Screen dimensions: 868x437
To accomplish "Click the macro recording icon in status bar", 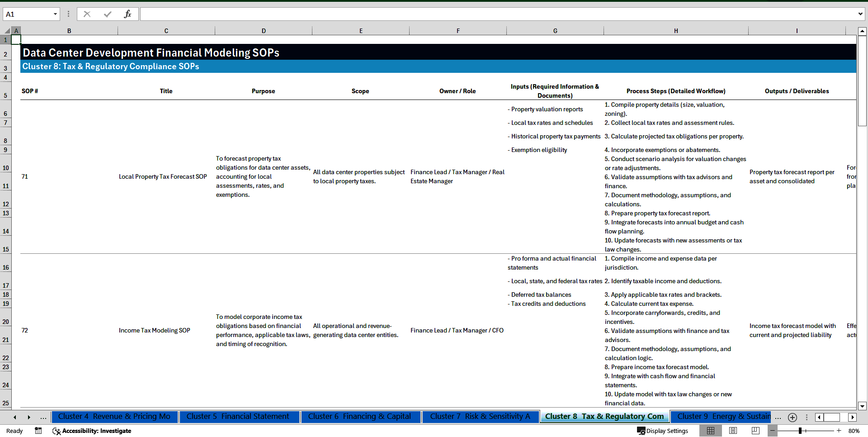I will pos(38,431).
